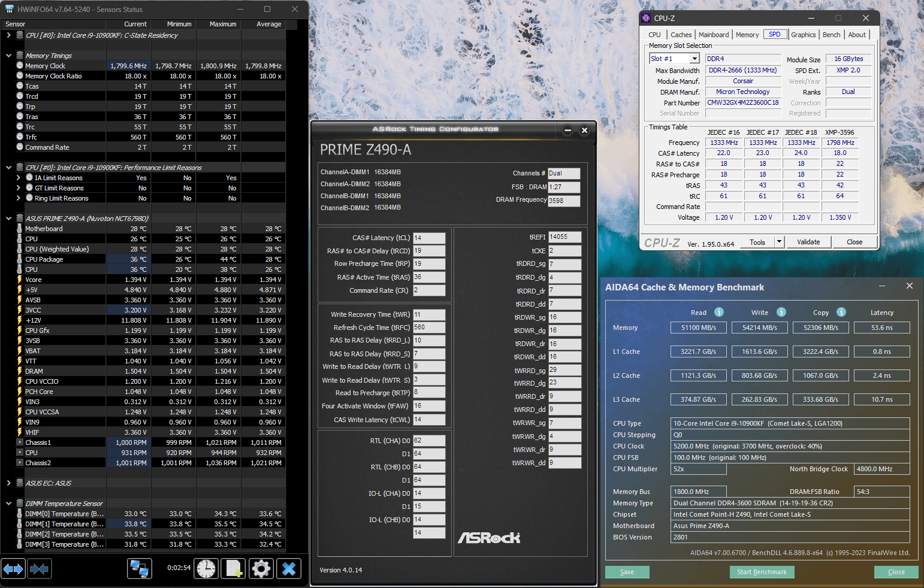The width and height of the screenshot is (924, 588).
Task: Click HWiNFO expand columns blue arrows button
Action: [13, 568]
